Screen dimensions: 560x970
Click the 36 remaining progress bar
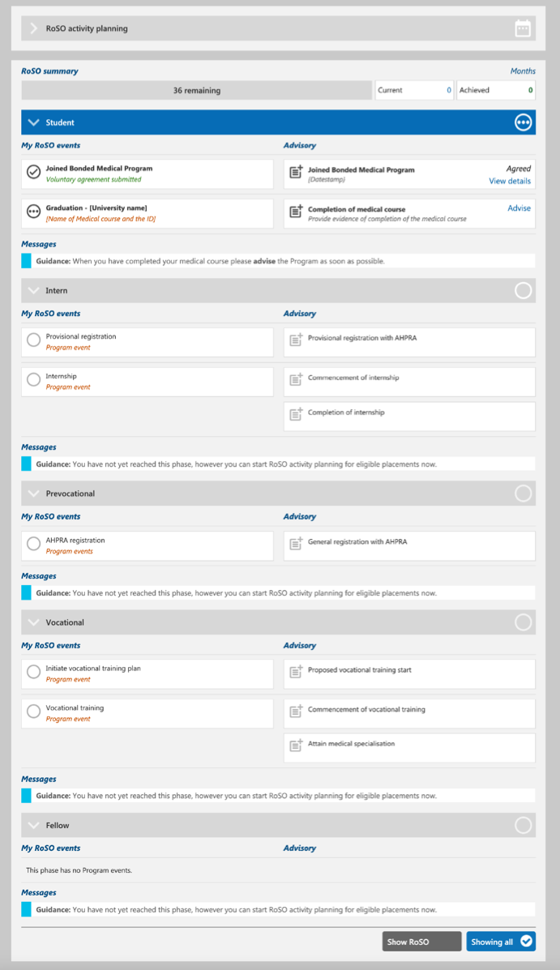tap(197, 91)
